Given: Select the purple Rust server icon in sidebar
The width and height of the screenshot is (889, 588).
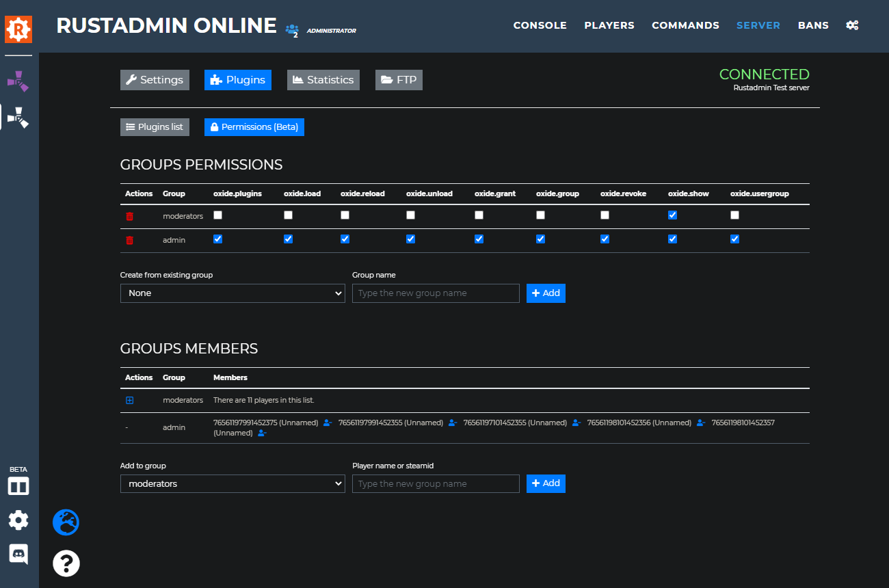Looking at the screenshot, I should 18,81.
